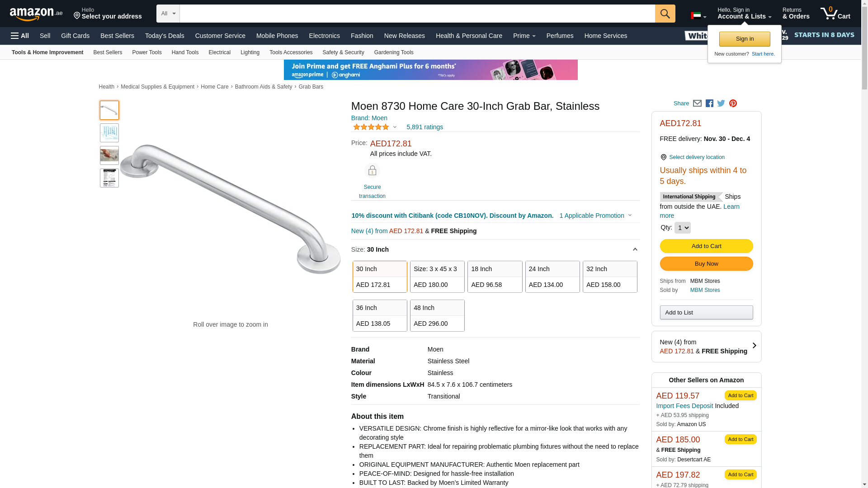Screen dimensions: 868x488
Task: Open the 5,891 ratings link
Action: pos(425,127)
